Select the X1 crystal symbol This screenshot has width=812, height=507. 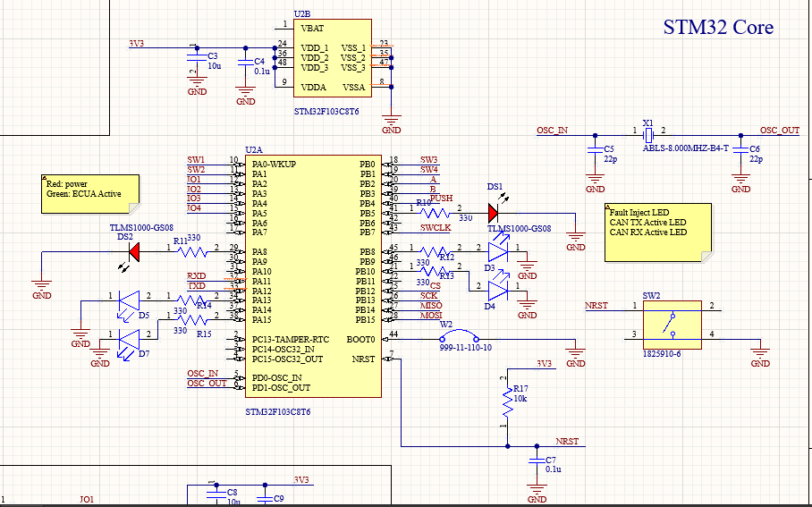click(x=647, y=135)
